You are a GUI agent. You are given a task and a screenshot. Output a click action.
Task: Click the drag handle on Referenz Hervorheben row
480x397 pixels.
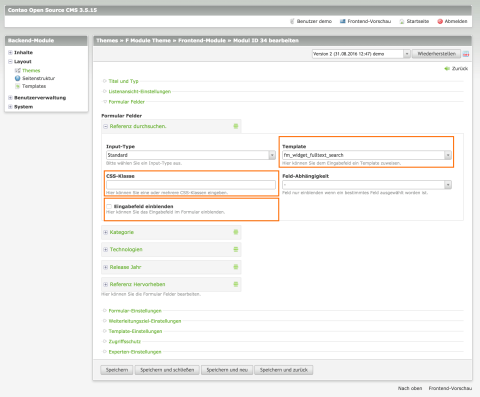point(236,284)
